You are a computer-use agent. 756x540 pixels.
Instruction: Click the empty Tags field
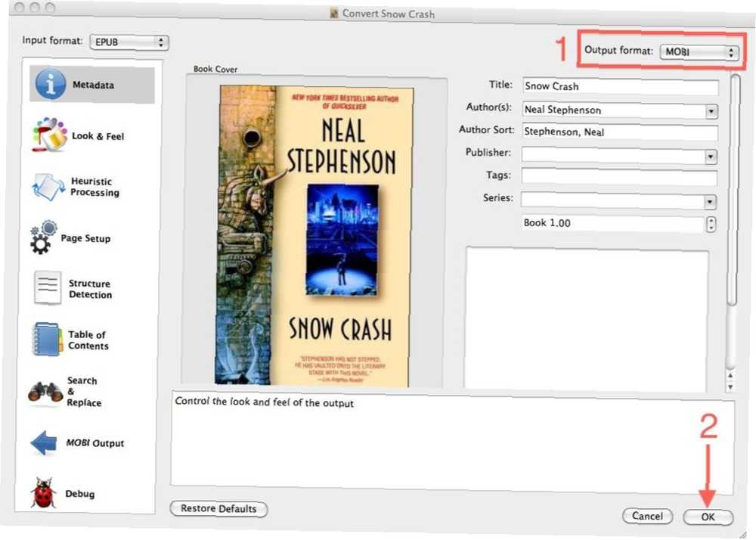coord(619,177)
